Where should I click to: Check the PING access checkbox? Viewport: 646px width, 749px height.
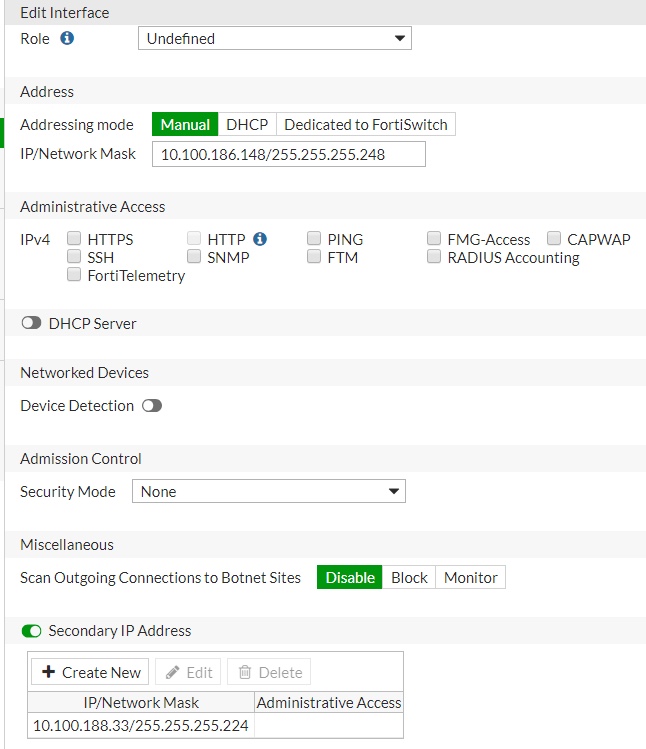[314, 239]
